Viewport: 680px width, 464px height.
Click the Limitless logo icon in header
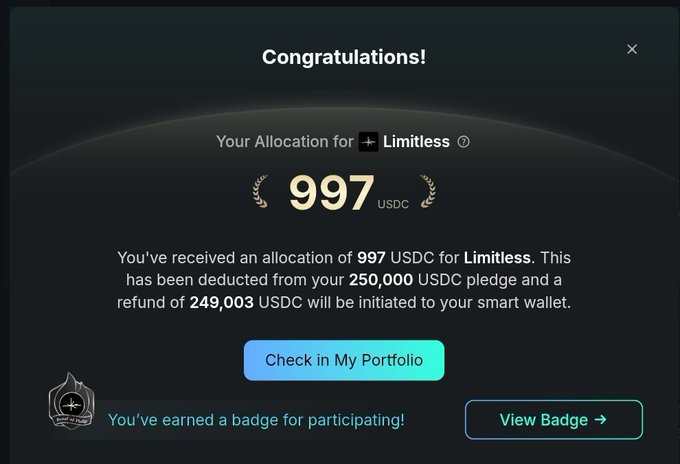tap(369, 142)
